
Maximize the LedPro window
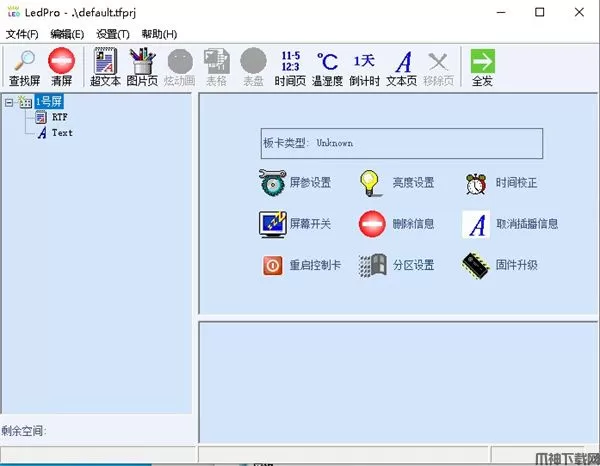pos(540,12)
